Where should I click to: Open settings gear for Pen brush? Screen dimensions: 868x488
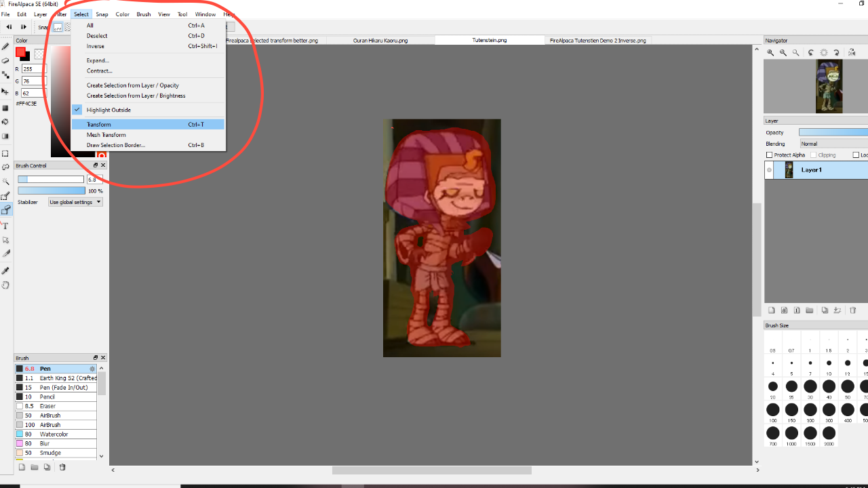pyautogui.click(x=92, y=369)
